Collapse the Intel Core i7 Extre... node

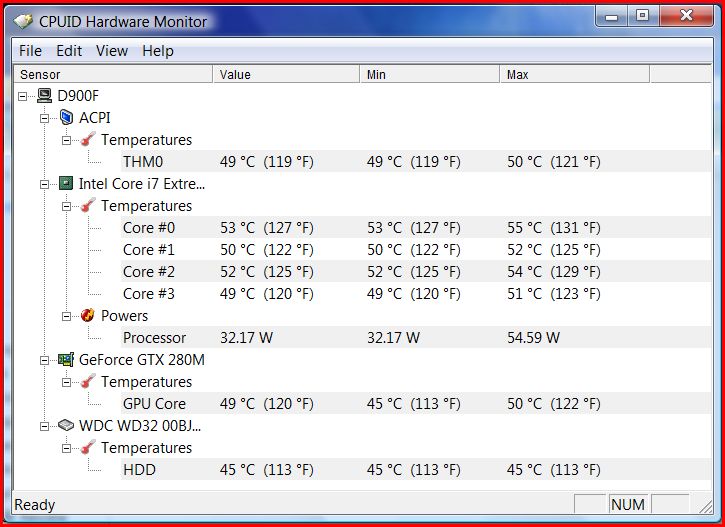(44, 184)
